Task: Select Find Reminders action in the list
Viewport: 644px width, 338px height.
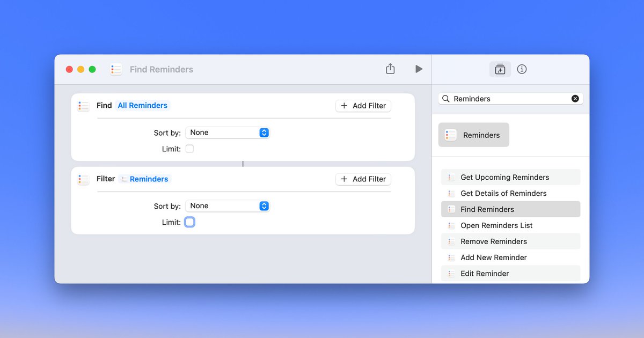Action: coord(510,209)
